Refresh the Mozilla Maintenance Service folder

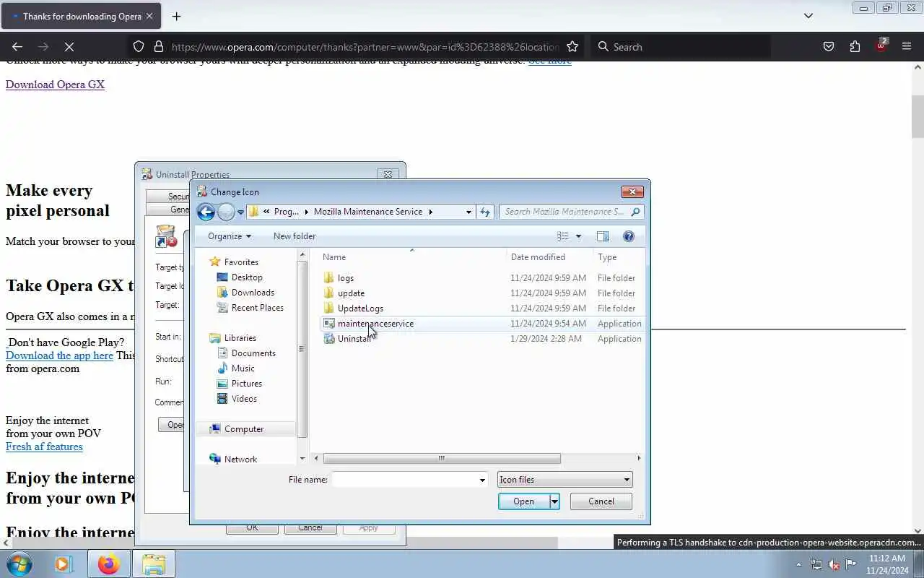(485, 212)
